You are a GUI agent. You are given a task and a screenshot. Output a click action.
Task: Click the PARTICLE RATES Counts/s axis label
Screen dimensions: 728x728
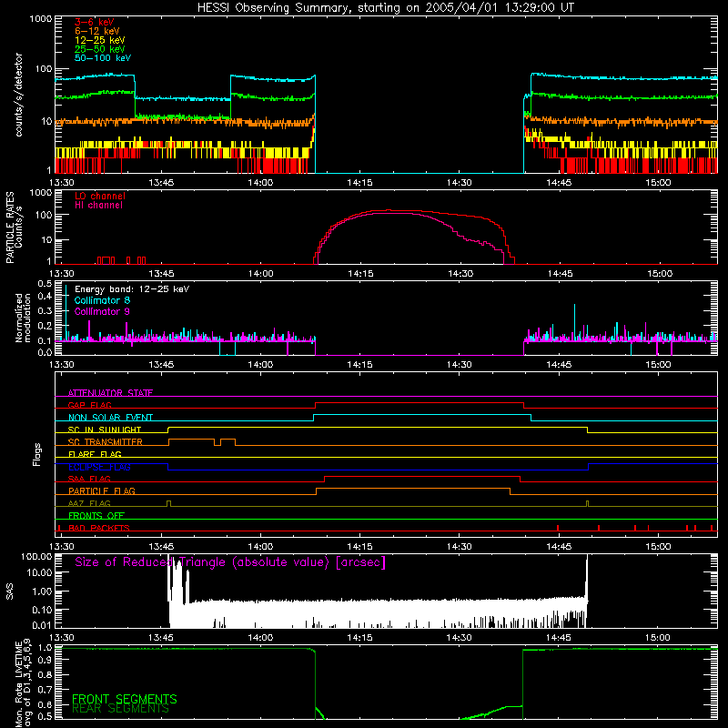[14, 227]
